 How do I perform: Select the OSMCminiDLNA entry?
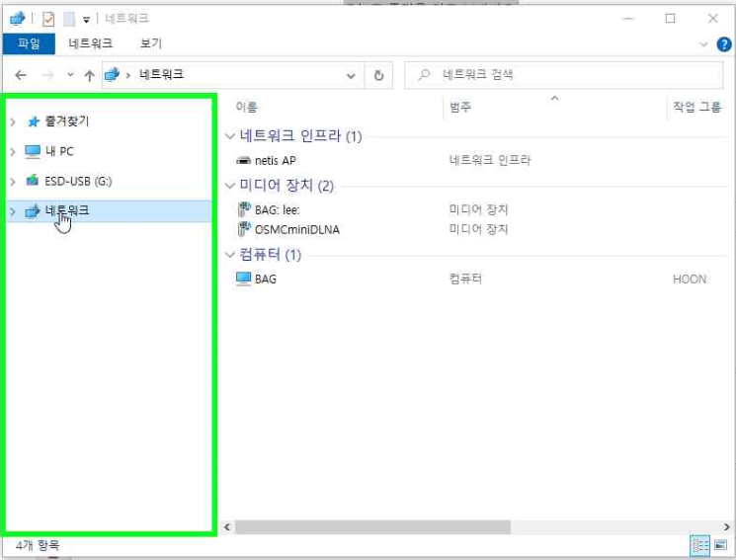click(x=297, y=229)
